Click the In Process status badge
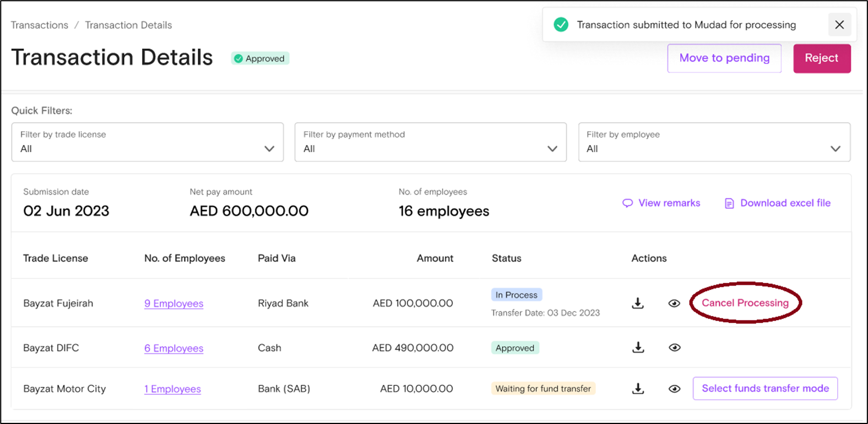 coord(517,295)
